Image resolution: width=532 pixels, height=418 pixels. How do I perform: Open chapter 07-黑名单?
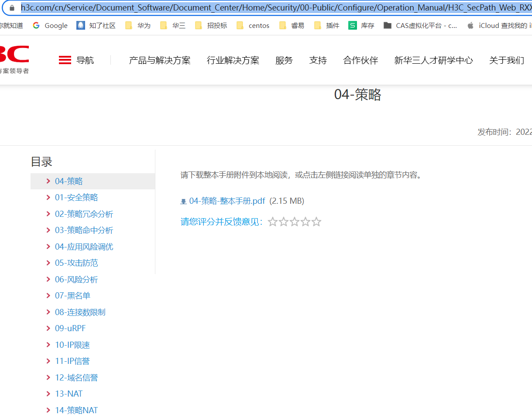[x=72, y=295]
